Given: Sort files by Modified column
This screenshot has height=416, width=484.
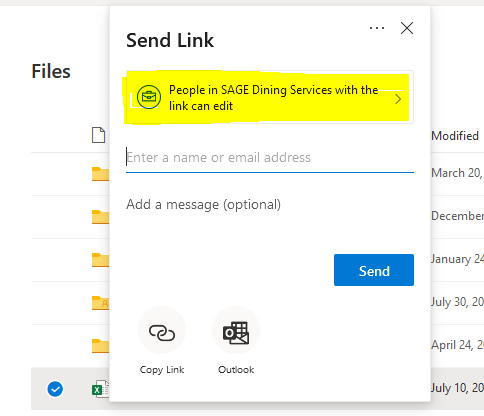Looking at the screenshot, I should coord(455,136).
